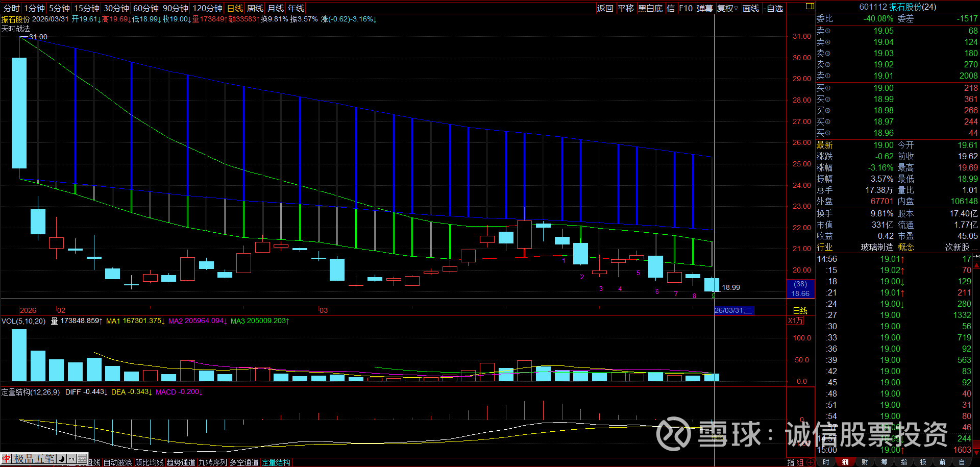The height and width of the screenshot is (467, 980).
Task: Click the 19.05 sell price row
Action: (x=897, y=31)
